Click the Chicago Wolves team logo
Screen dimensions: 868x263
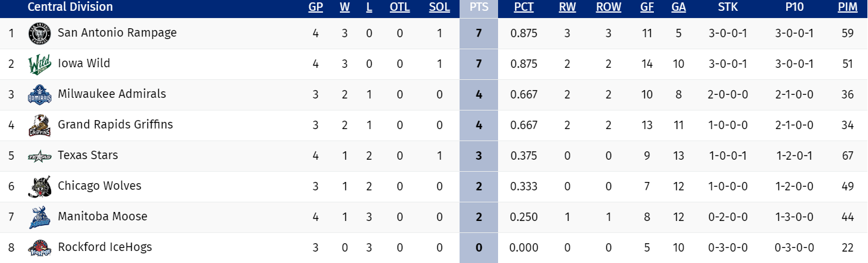pyautogui.click(x=40, y=187)
